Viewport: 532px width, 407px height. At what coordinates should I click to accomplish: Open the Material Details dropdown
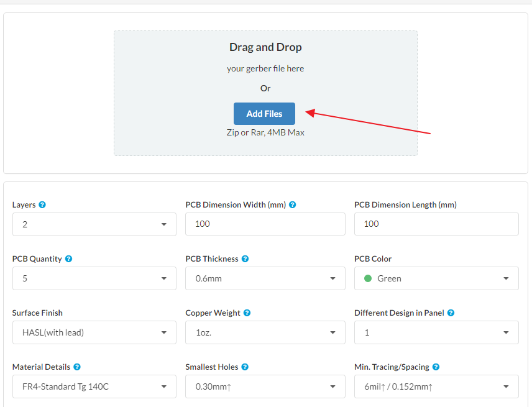click(x=94, y=386)
